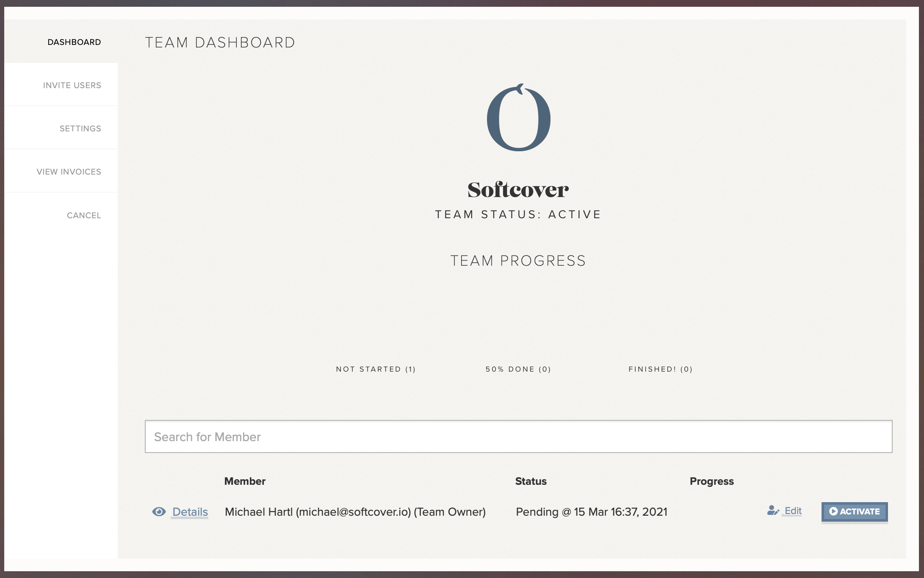Click the eye icon next to Details

click(x=159, y=512)
